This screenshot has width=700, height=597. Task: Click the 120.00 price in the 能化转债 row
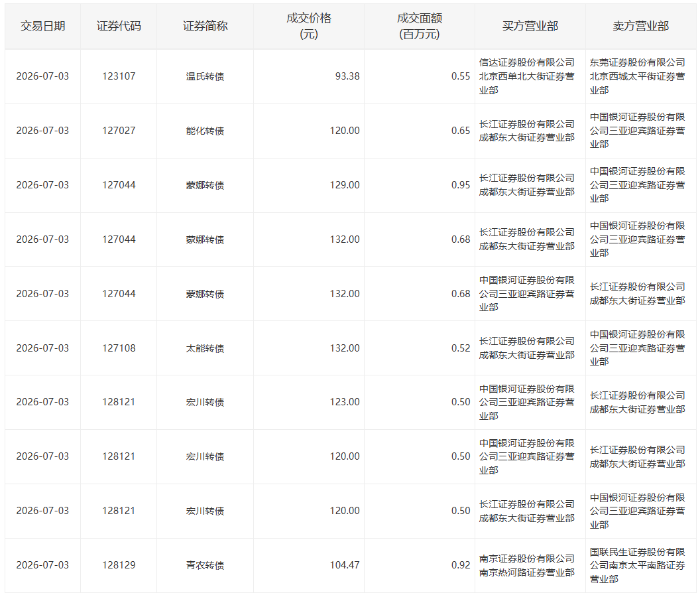[345, 131]
